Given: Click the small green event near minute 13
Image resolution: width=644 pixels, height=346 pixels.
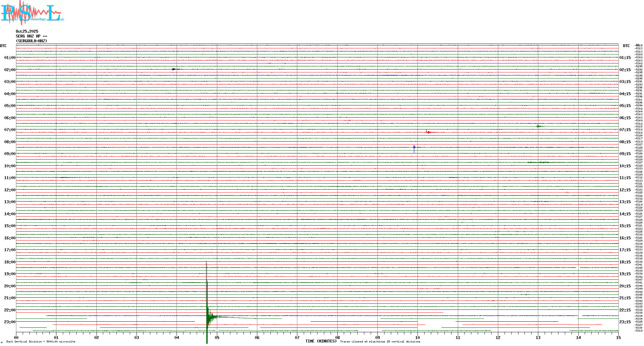Looking at the screenshot, I should (x=539, y=126).
